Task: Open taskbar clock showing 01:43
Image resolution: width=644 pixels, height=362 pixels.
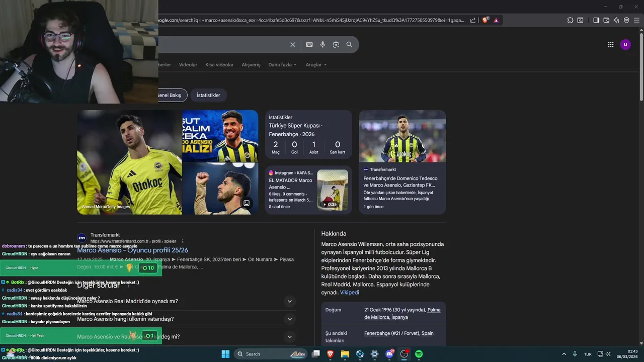Action: (627, 354)
